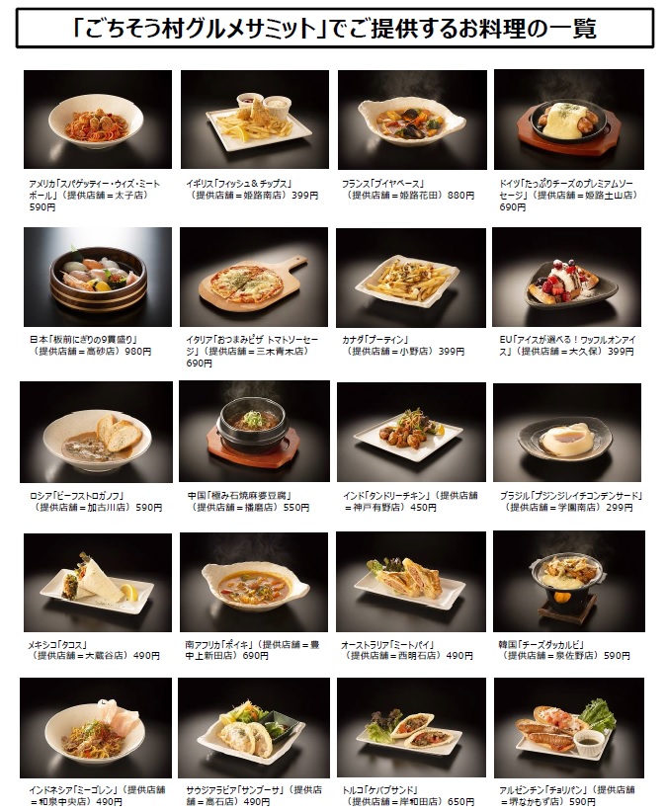Select the potjie stew image
666x812 pixels.
[x=254, y=583]
